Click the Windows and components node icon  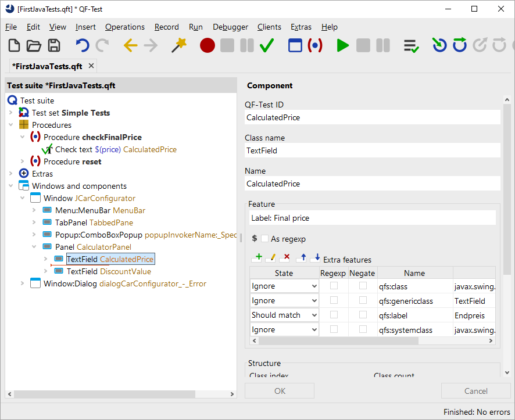pos(24,186)
